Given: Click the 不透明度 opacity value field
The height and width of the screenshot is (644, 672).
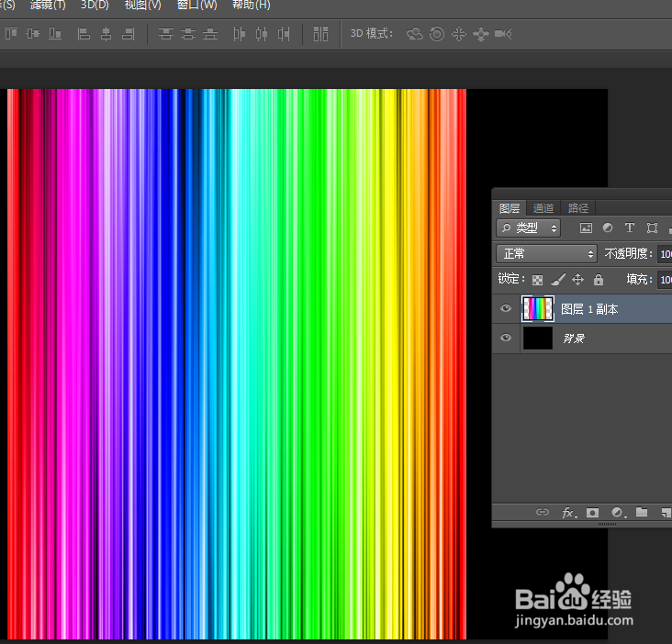Looking at the screenshot, I should tap(666, 254).
